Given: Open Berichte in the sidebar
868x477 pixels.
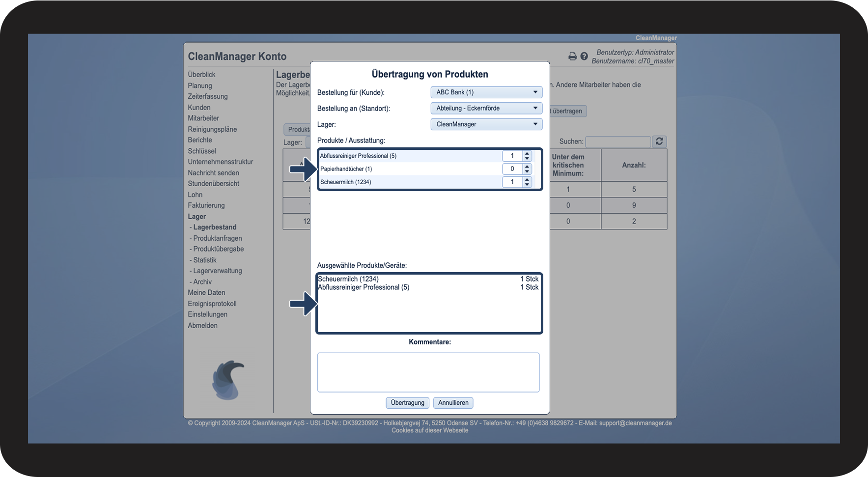Looking at the screenshot, I should click(200, 140).
